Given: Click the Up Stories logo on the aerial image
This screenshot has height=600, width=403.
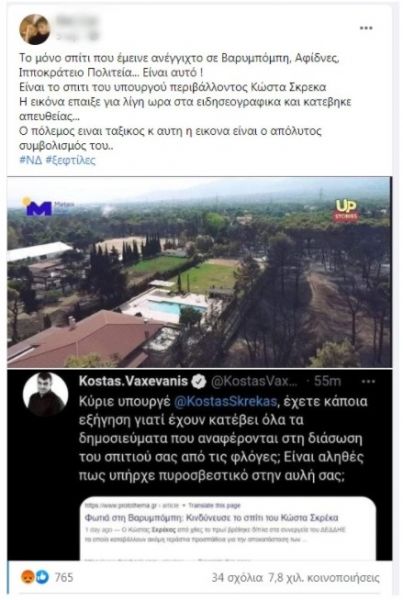Looking at the screenshot, I should coord(346,210).
